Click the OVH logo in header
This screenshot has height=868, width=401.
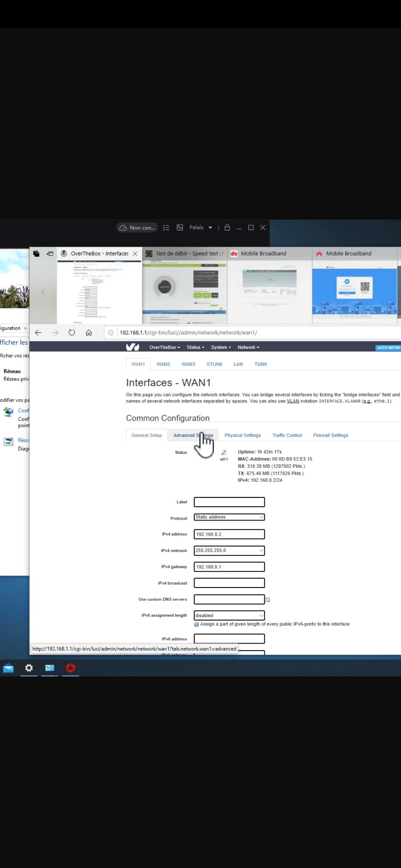[133, 347]
